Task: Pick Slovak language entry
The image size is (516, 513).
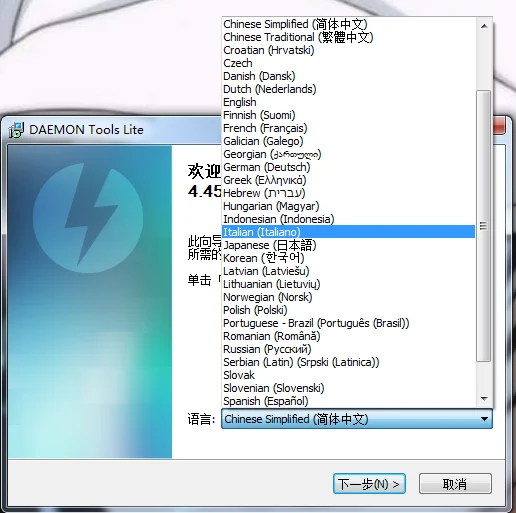Action: click(x=348, y=375)
